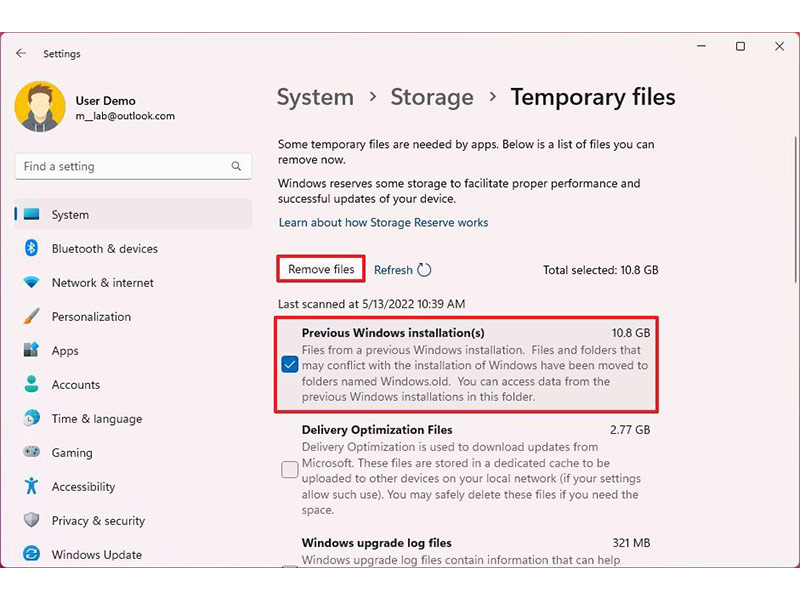Viewport: 800px width, 600px height.
Task: Click the Gaming controller icon
Action: coord(31,452)
